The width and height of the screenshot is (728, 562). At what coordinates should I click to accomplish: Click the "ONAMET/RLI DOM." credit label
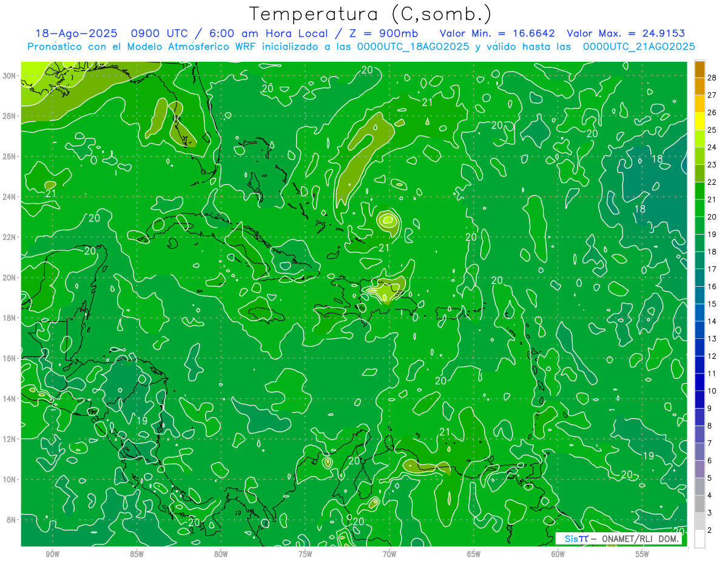point(640,539)
